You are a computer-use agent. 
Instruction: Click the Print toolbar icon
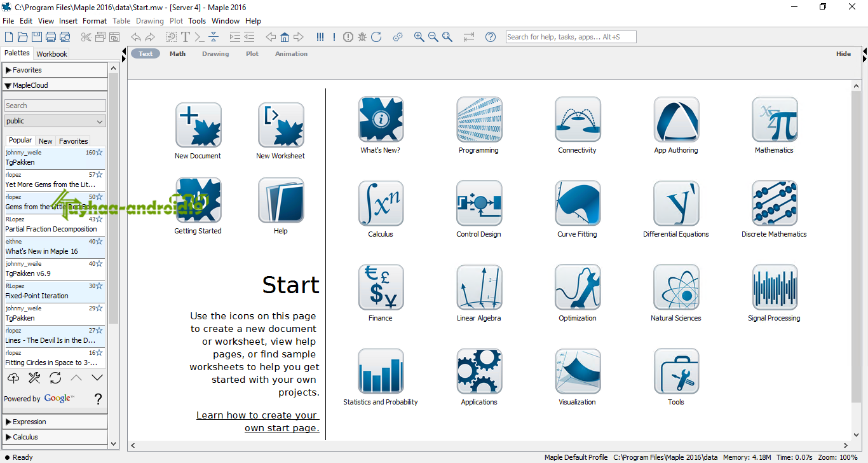51,37
